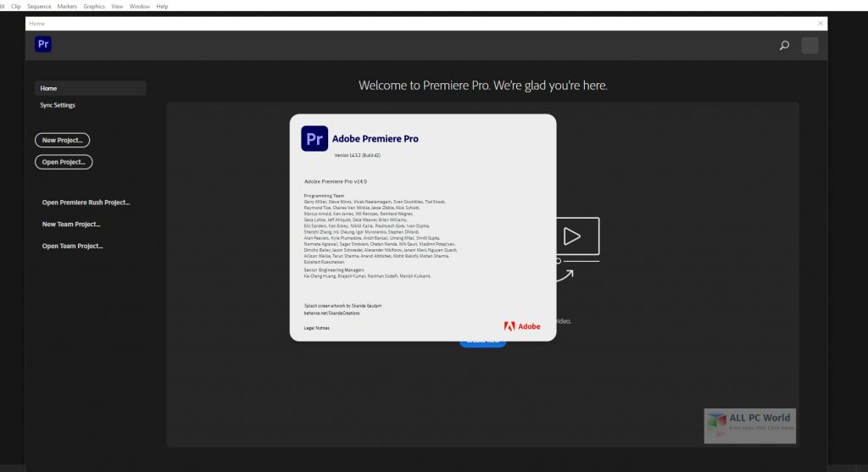The height and width of the screenshot is (472, 868).
Task: Expand the Markers menu
Action: point(67,6)
